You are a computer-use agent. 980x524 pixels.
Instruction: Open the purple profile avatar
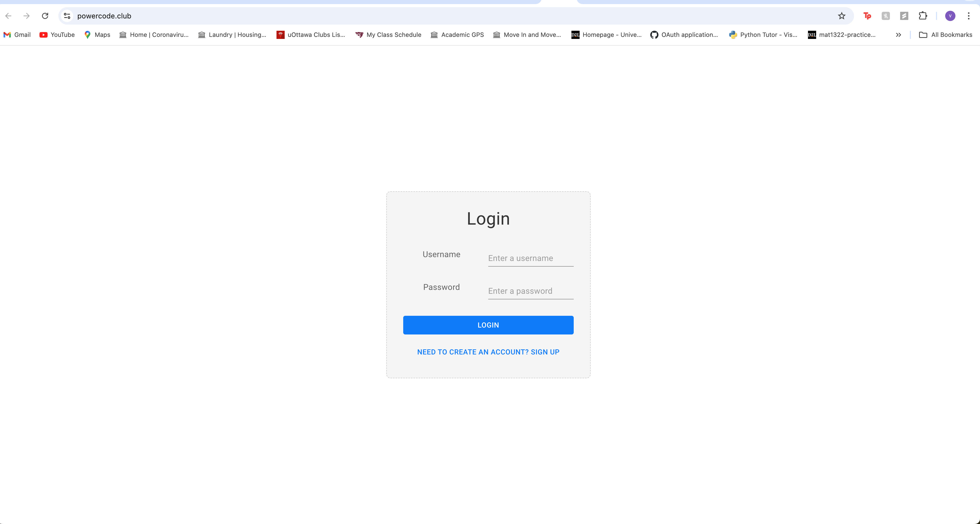pyautogui.click(x=950, y=16)
